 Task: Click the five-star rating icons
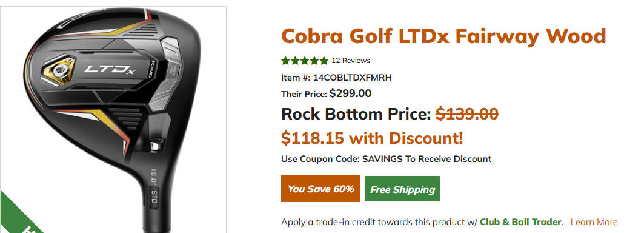[305, 61]
